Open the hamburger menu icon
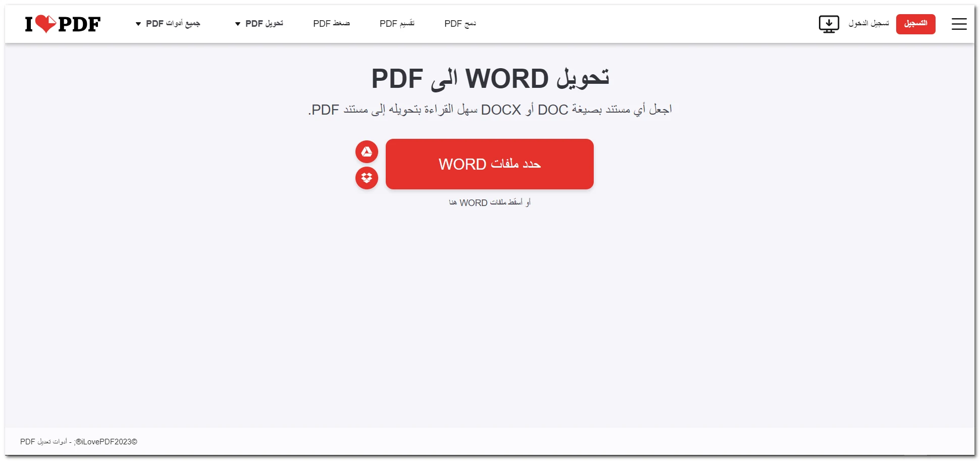Screen dimensions: 980x461 (959, 24)
